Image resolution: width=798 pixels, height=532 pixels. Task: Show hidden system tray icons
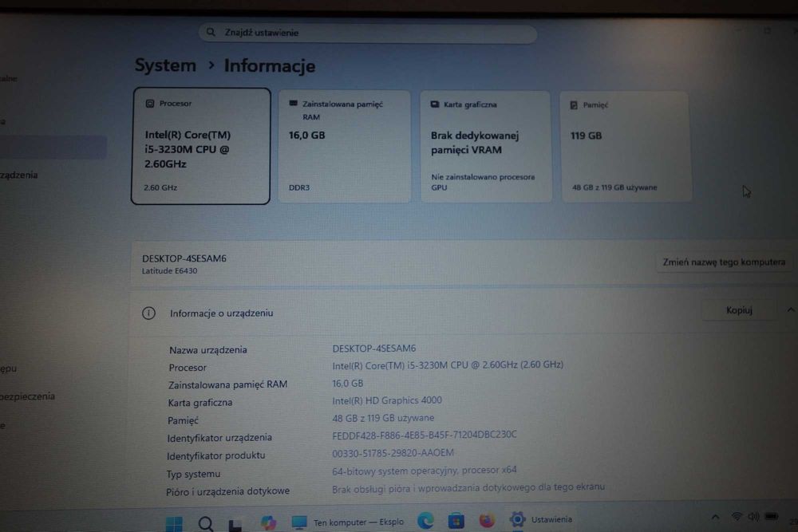(715, 518)
